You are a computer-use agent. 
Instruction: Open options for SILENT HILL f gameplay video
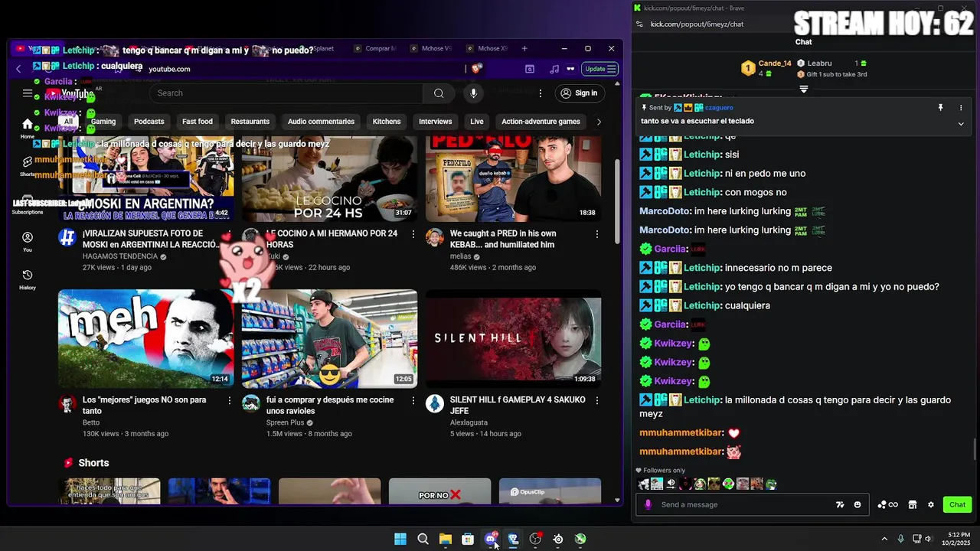click(x=597, y=400)
